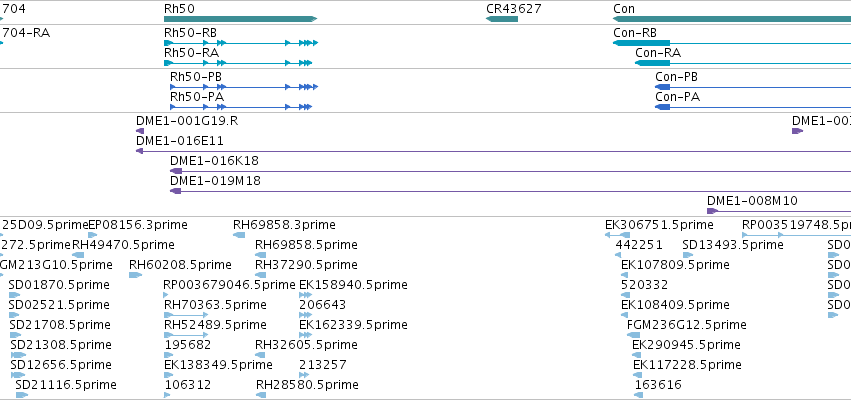The image size is (851, 400).
Task: Open the SD21708.5prime EST label
Action: pos(60,325)
